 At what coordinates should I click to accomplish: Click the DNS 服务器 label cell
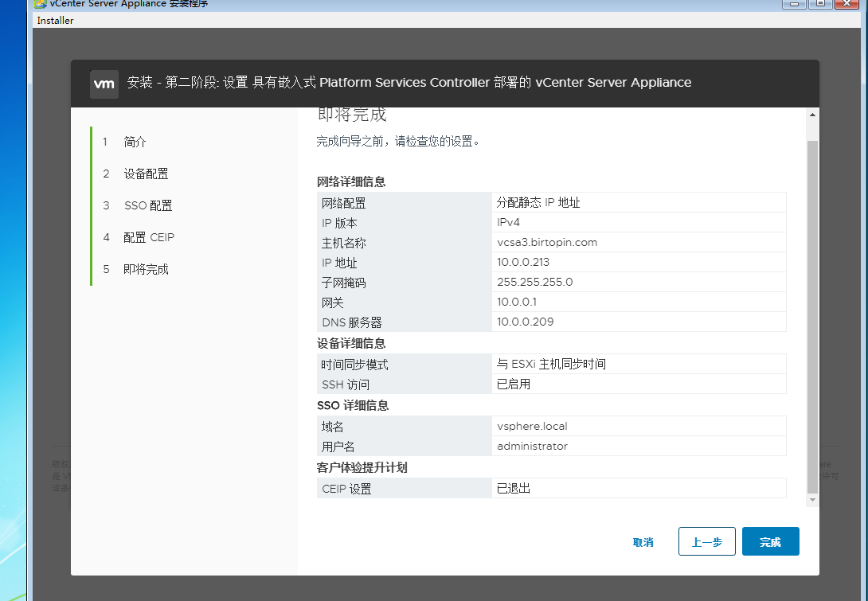[x=404, y=322]
